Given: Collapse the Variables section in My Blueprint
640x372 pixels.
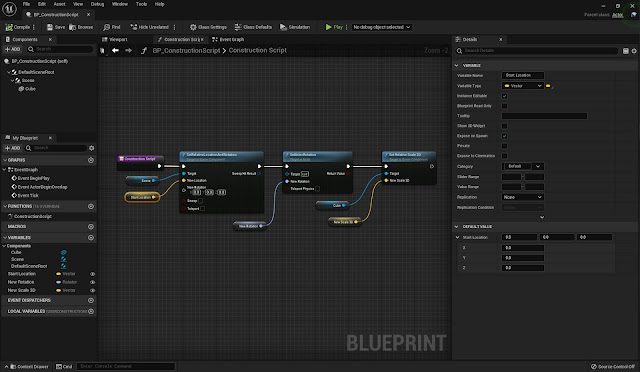Looking at the screenshot, I should [x=5, y=237].
